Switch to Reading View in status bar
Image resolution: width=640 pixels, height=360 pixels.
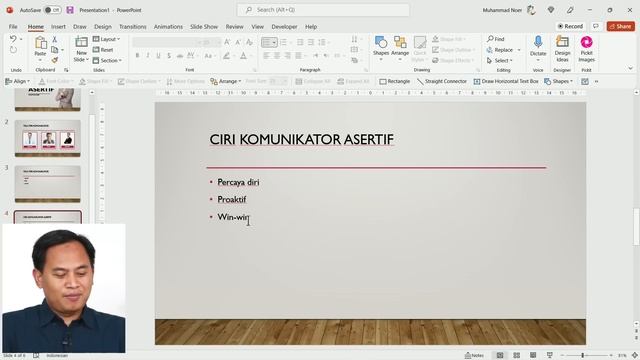pyautogui.click(x=533, y=356)
